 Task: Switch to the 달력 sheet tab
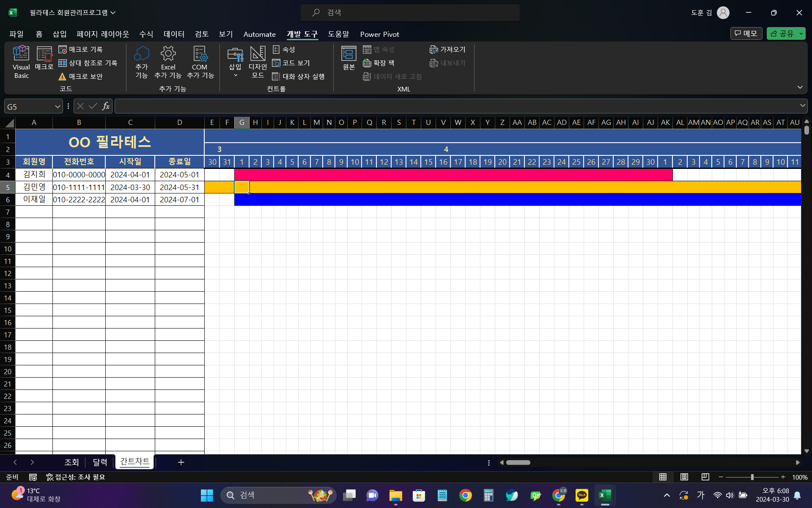coord(100,462)
